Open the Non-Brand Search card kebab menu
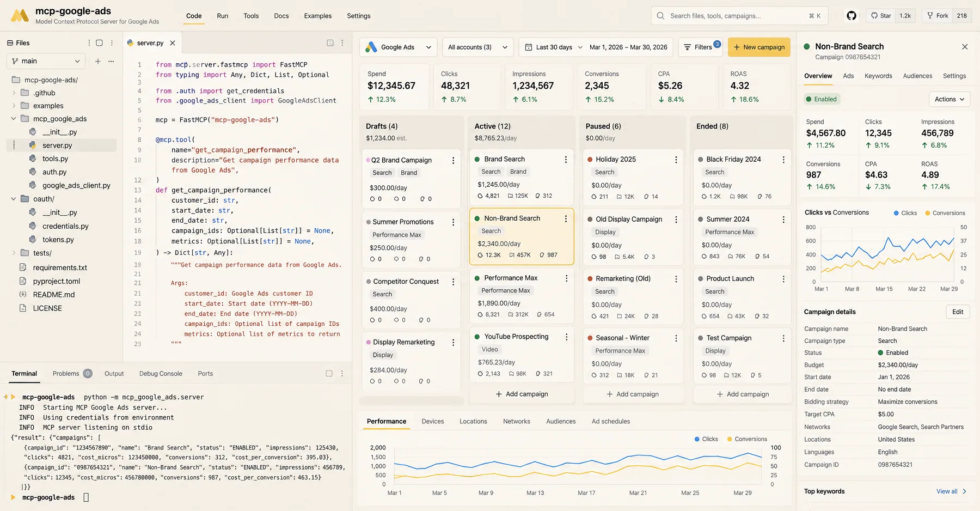 (566, 218)
